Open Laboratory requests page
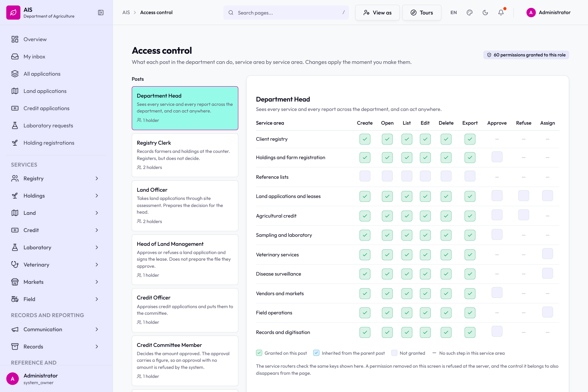Image resolution: width=588 pixels, height=392 pixels. pos(56,125)
